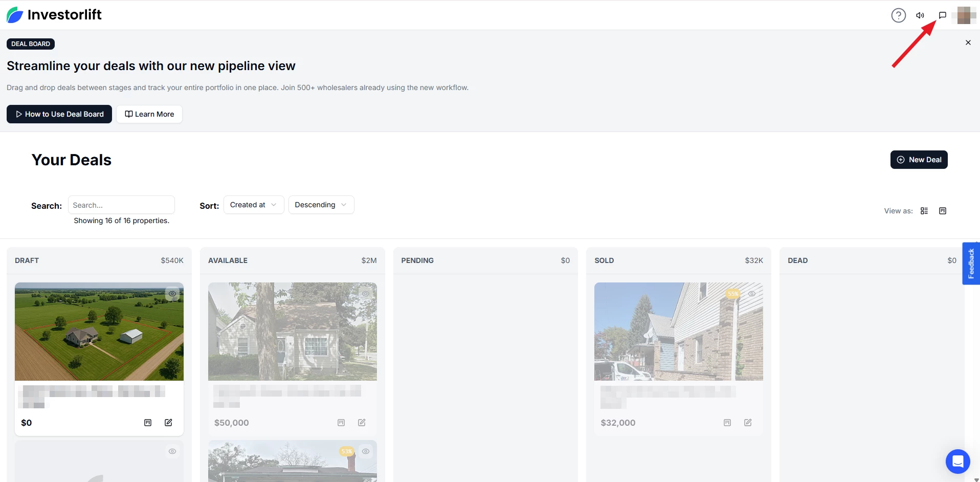Toggle visibility on the farm draft deal
The width and height of the screenshot is (980, 482).
(x=172, y=294)
